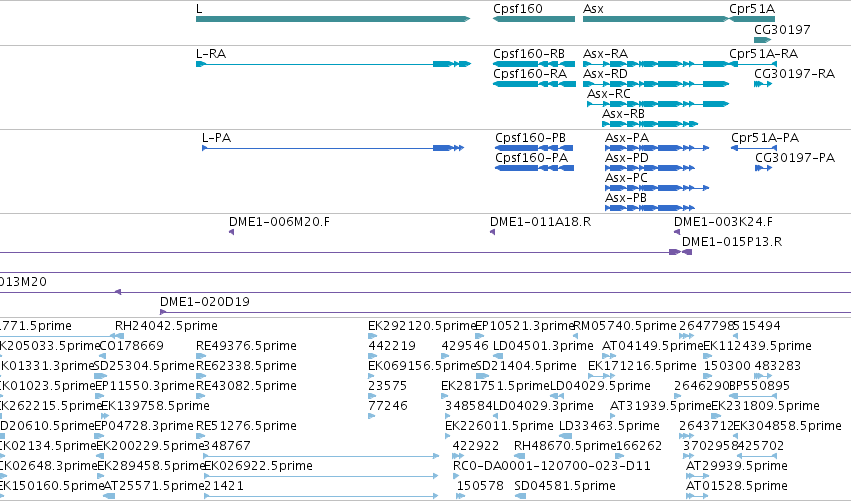
Task: Open BAC end DME1-003K24.F label
Action: (723, 222)
